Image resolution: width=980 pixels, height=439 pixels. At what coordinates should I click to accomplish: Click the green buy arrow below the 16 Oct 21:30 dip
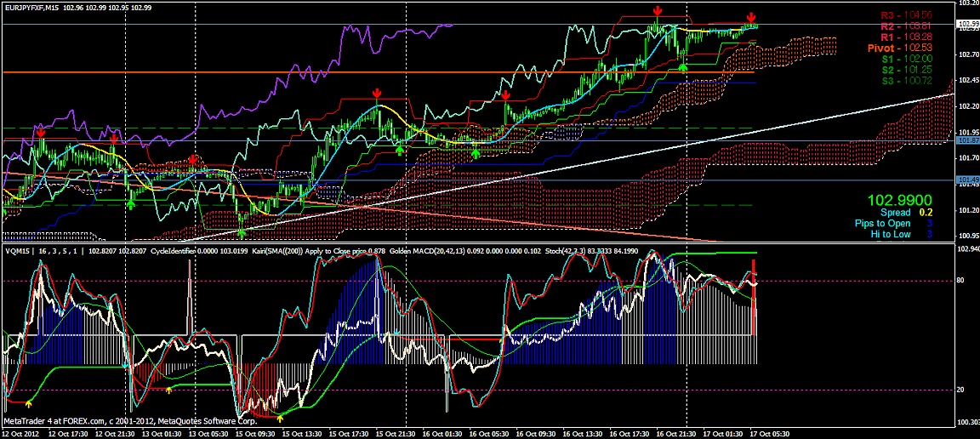[x=683, y=66]
